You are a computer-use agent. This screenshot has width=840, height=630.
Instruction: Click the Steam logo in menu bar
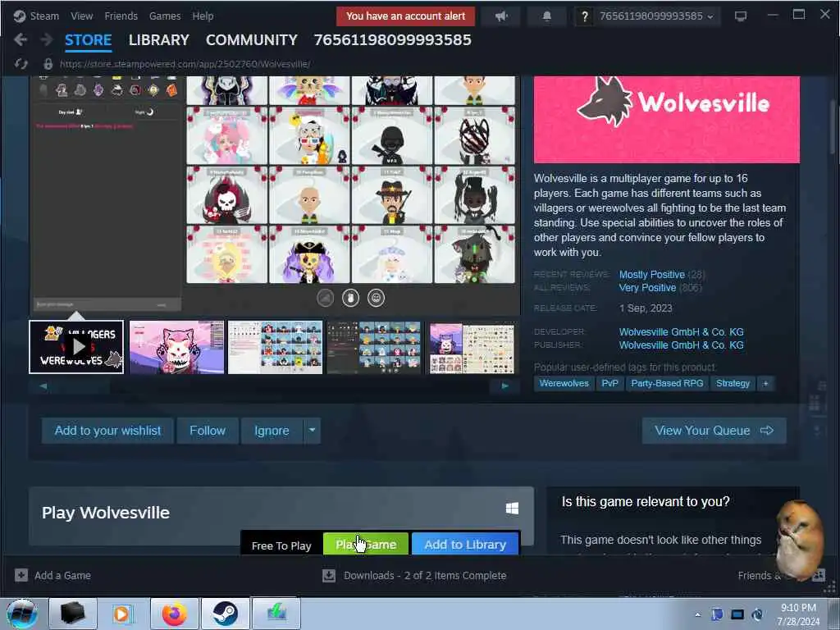click(20, 16)
